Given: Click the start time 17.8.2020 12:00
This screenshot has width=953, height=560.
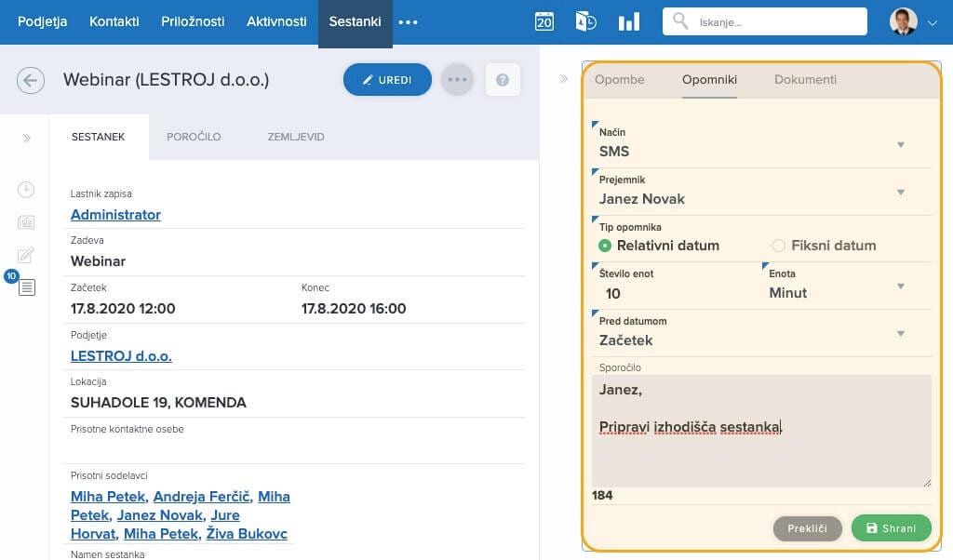Looking at the screenshot, I should click(x=123, y=309).
